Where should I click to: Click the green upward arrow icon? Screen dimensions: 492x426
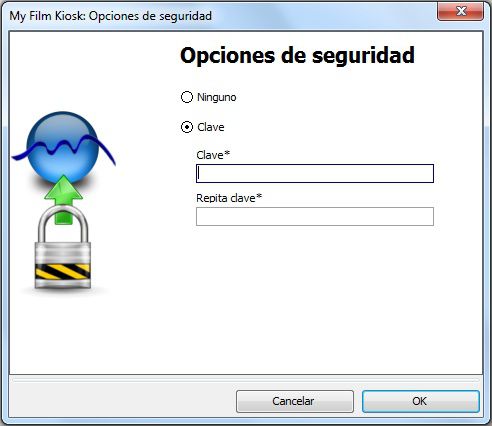tap(63, 197)
